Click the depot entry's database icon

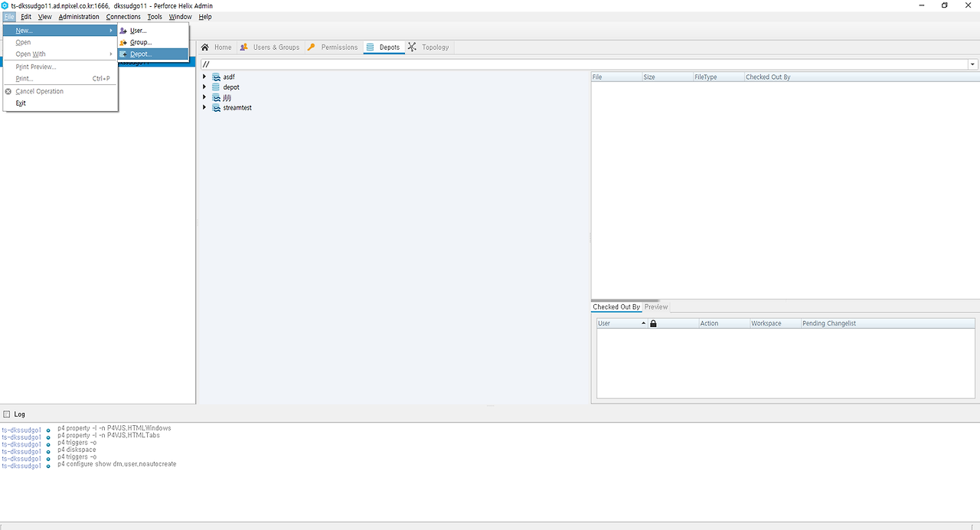(x=216, y=87)
